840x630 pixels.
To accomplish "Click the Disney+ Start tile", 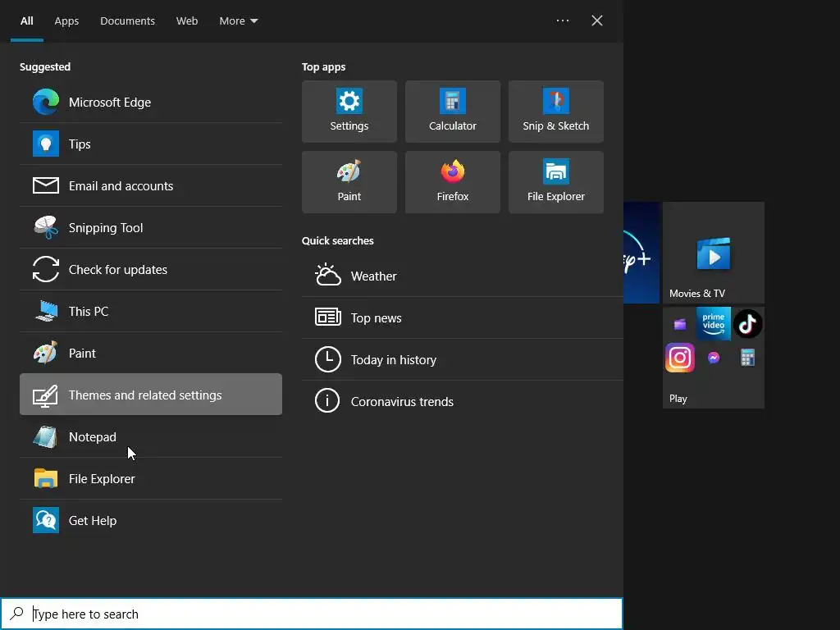I will 641,253.
